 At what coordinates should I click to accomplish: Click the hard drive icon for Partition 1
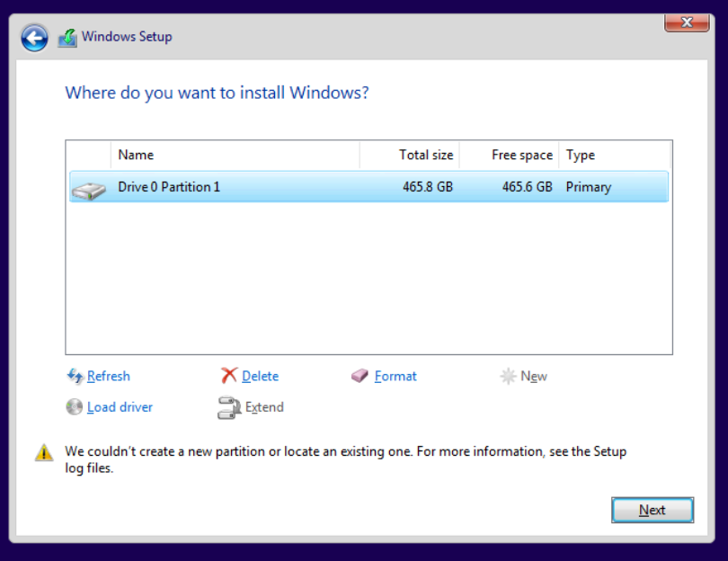[89, 191]
